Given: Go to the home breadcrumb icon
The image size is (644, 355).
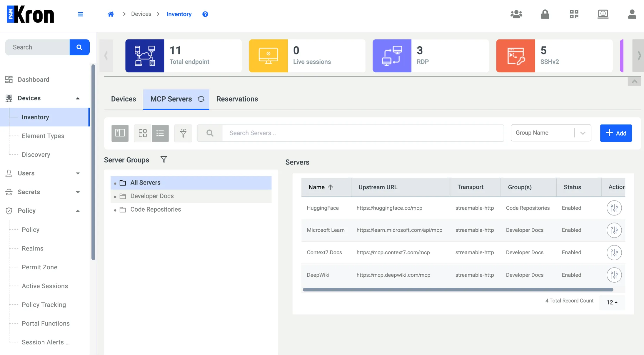Looking at the screenshot, I should (111, 14).
